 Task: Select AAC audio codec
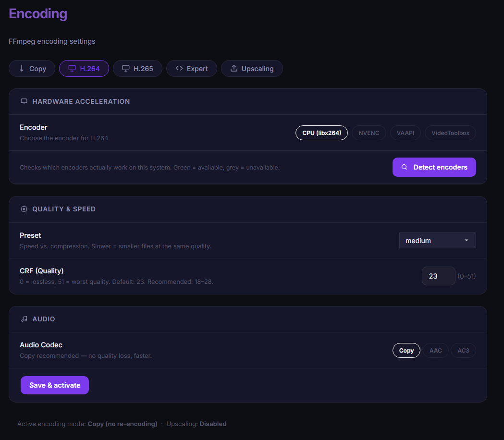point(436,350)
